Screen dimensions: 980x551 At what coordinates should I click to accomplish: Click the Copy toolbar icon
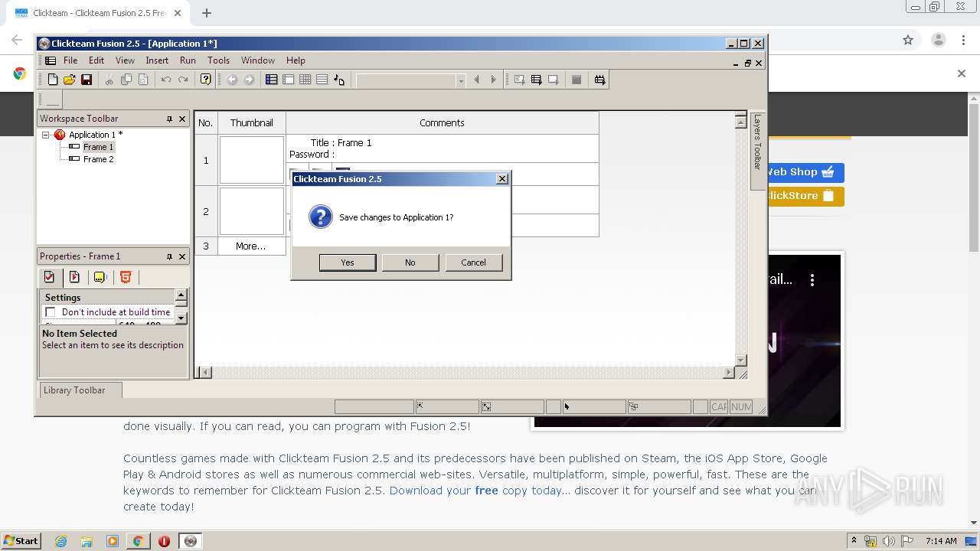pyautogui.click(x=126, y=80)
